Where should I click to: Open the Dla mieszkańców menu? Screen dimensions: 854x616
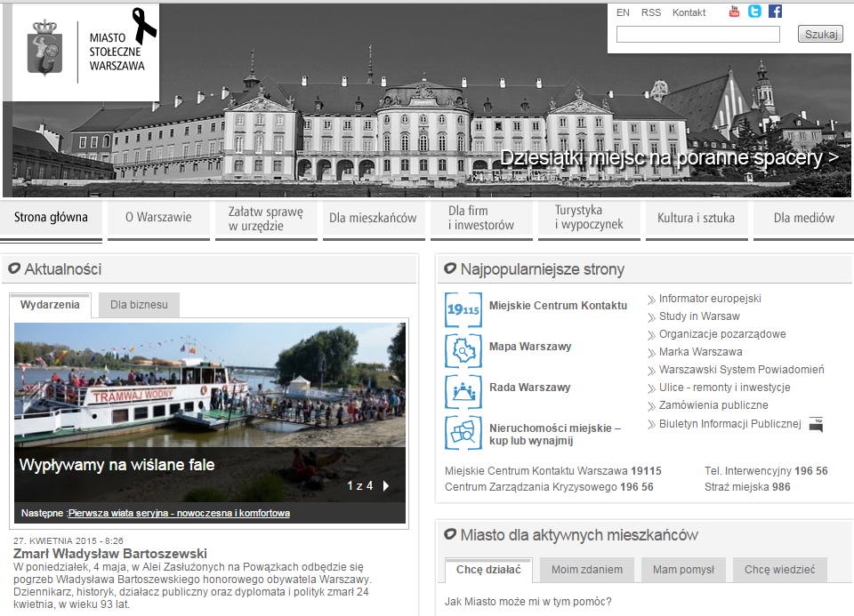click(373, 218)
